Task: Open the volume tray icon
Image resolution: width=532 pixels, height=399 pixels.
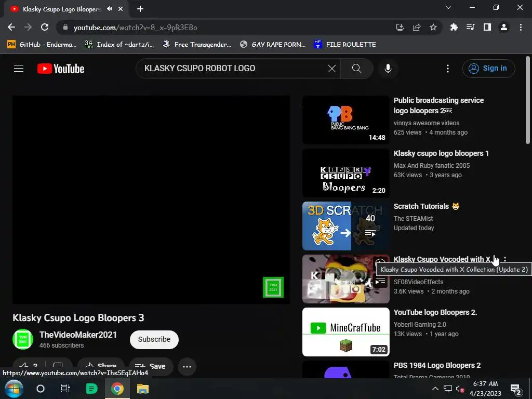Action: (x=460, y=389)
